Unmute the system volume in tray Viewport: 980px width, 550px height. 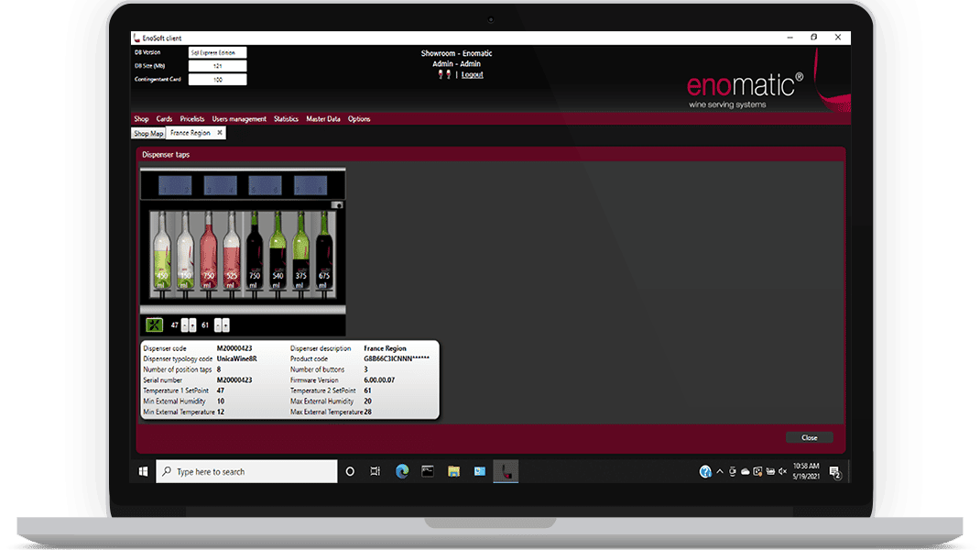pos(782,471)
